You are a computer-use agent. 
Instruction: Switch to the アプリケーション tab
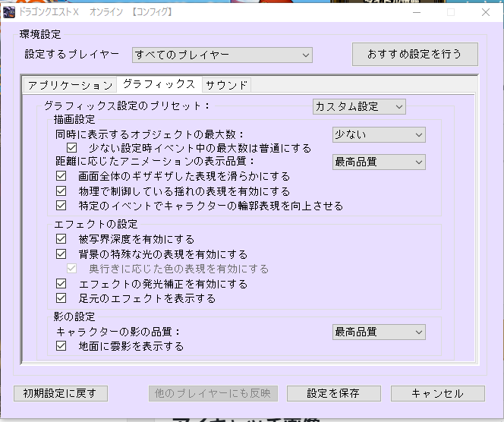[69, 85]
